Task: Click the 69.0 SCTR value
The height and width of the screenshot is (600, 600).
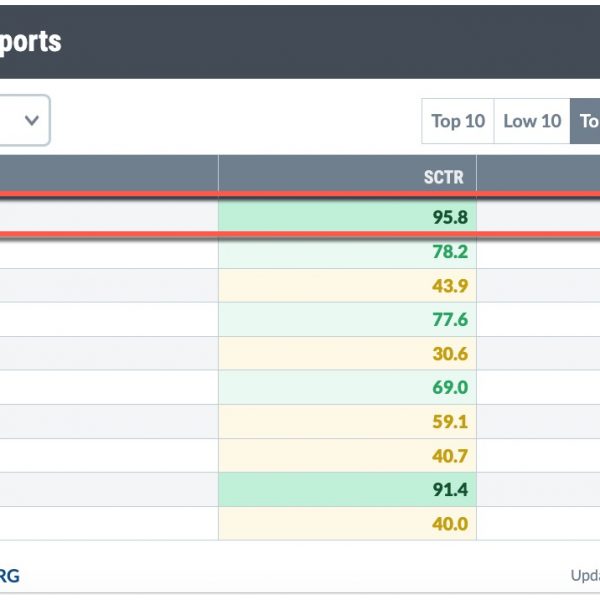Action: tap(450, 387)
